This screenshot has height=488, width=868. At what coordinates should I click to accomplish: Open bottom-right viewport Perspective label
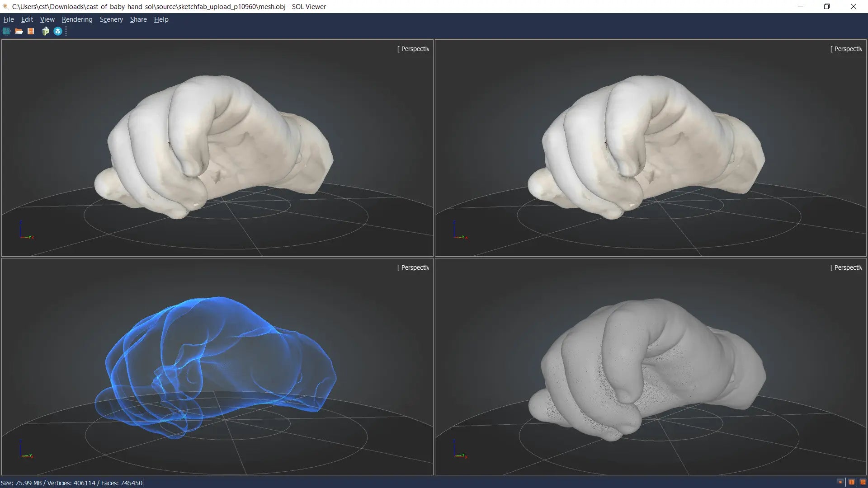coord(846,267)
